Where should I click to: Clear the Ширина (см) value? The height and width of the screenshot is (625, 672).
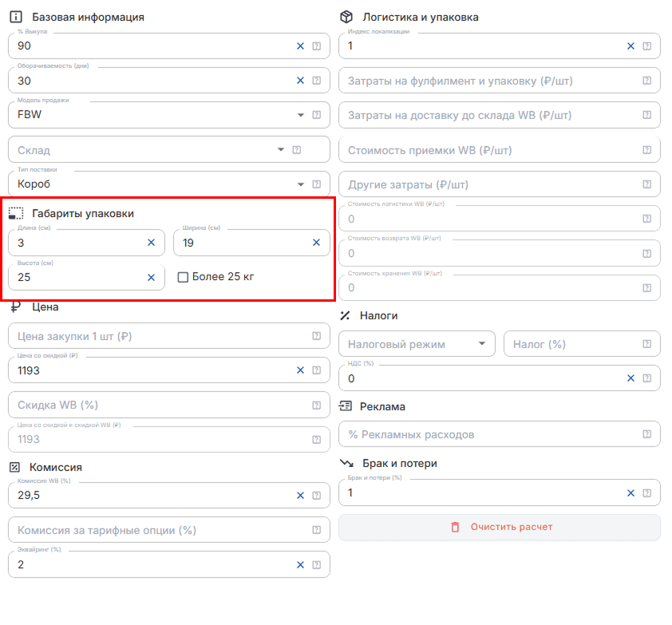coord(316,243)
